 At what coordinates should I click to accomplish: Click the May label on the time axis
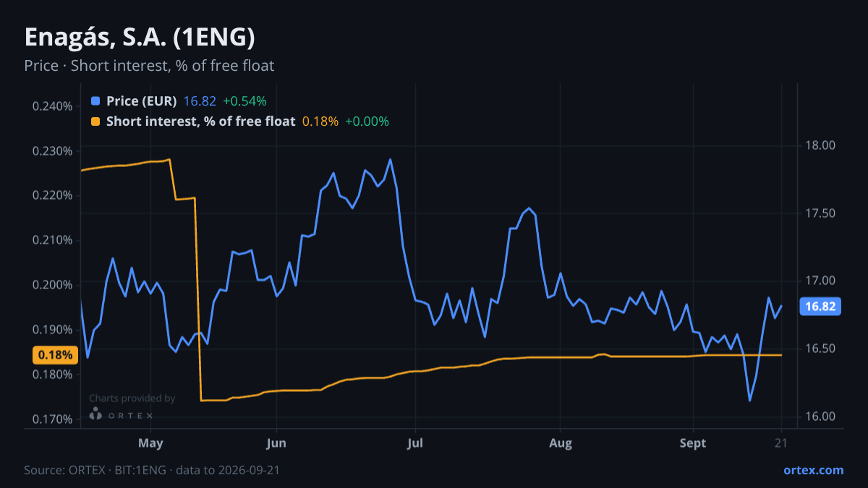click(150, 442)
